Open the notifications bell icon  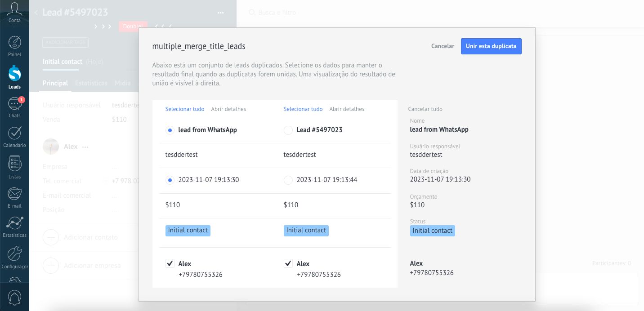[14, 298]
